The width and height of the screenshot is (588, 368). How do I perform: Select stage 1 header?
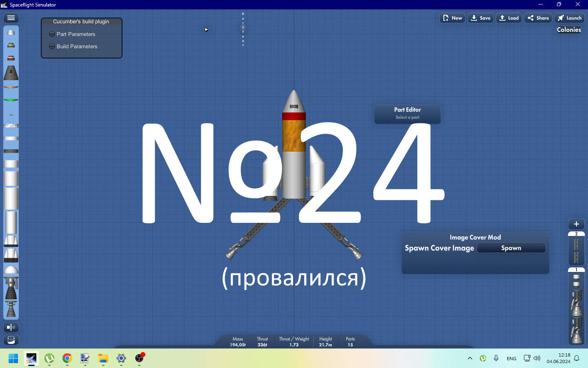pos(577,270)
